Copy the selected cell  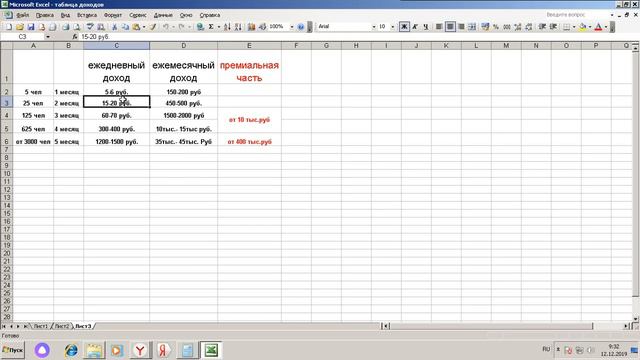(x=125, y=27)
